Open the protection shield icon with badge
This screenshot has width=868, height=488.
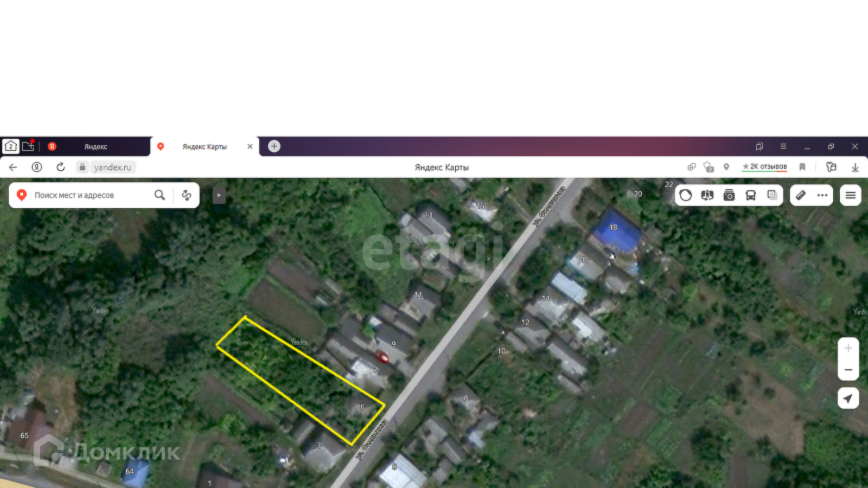(x=708, y=167)
